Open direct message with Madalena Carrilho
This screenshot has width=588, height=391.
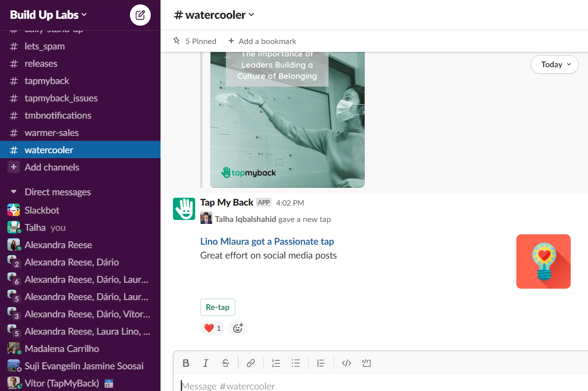click(80, 348)
